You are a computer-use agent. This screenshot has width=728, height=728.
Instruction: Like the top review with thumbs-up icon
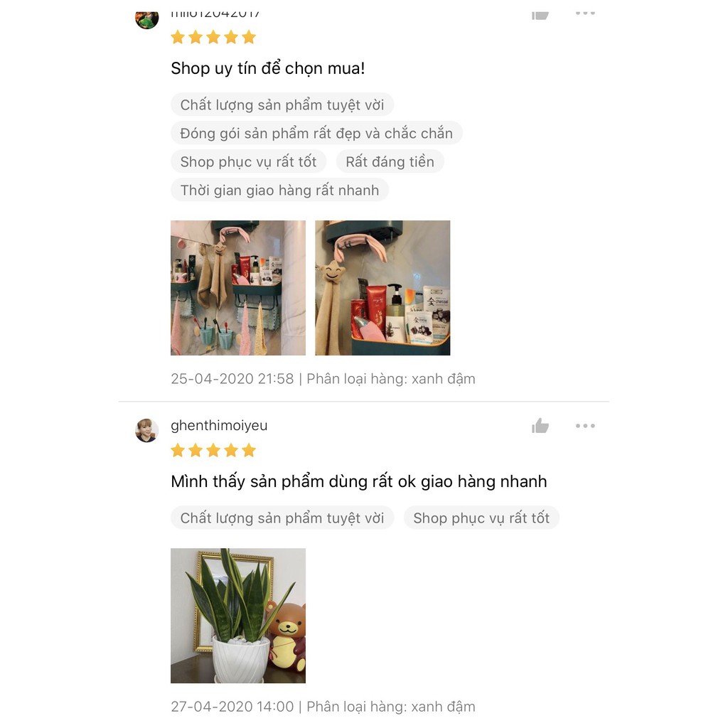(540, 16)
